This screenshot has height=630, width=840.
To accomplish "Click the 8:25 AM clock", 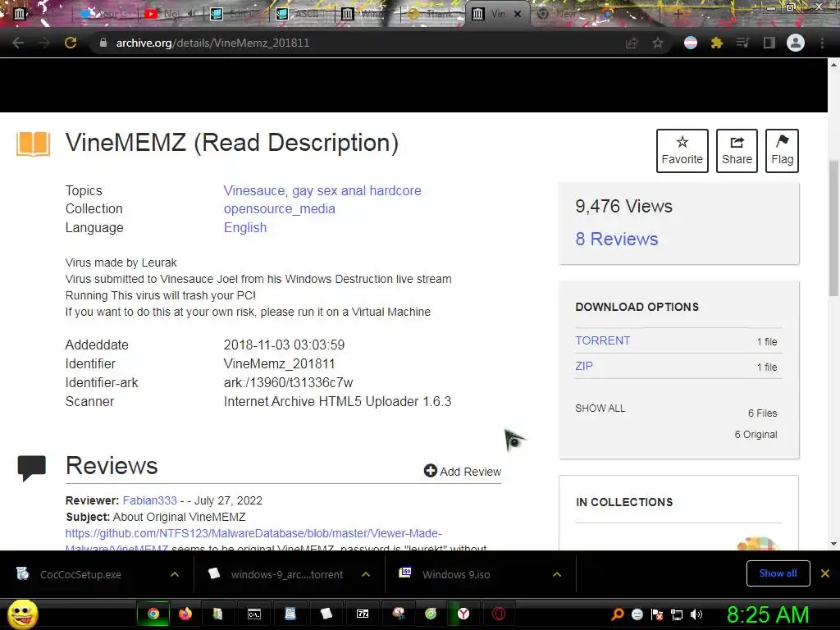I will (x=768, y=614).
